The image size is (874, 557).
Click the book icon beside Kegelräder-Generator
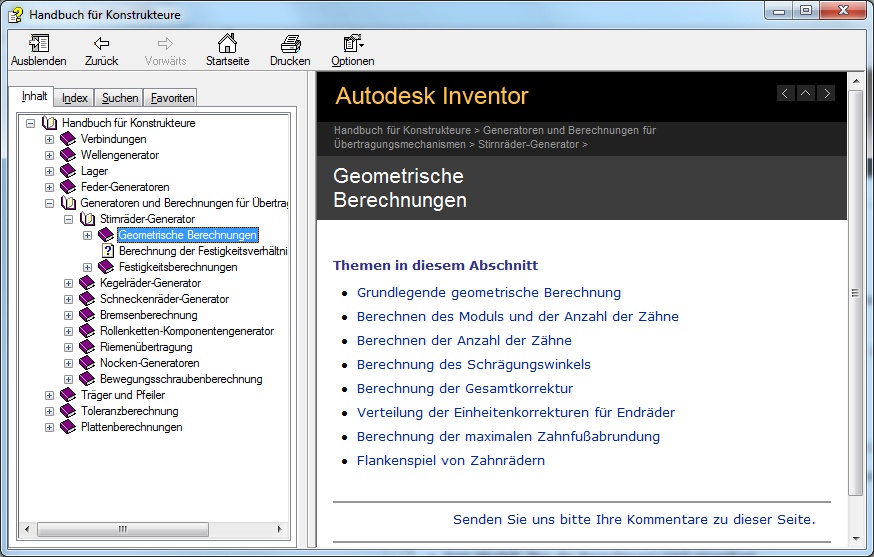[x=88, y=283]
